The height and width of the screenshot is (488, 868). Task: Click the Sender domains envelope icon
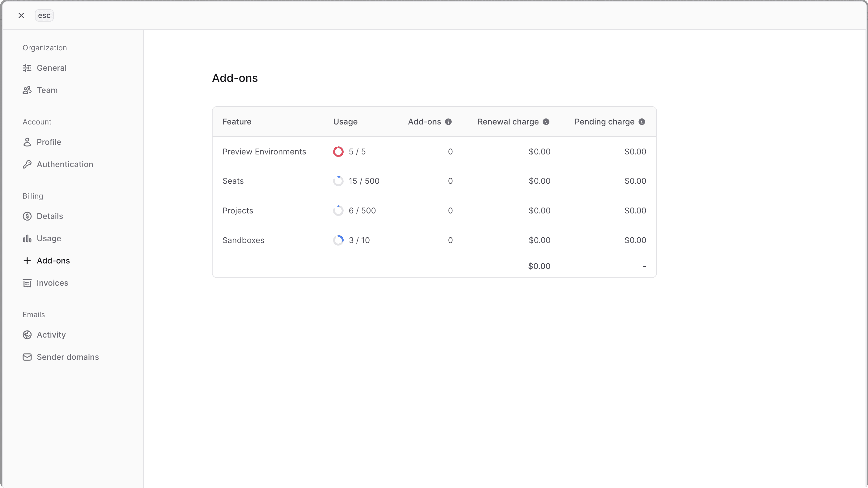(27, 357)
